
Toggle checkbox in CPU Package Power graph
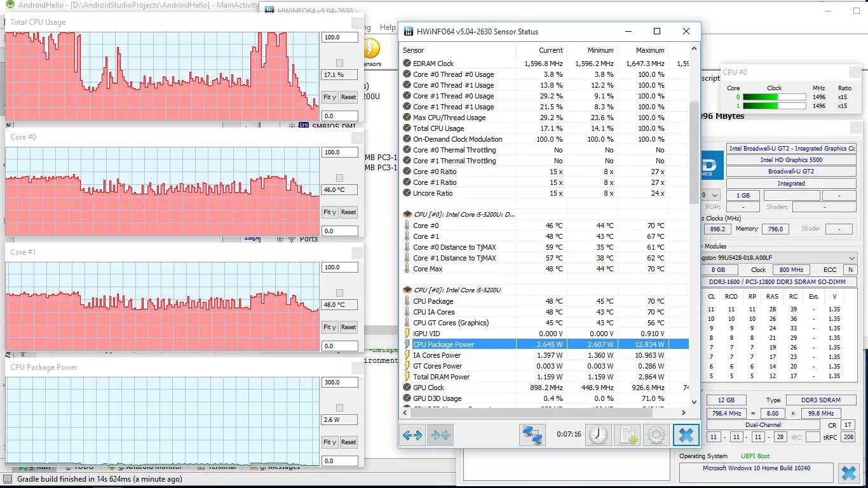[339, 408]
